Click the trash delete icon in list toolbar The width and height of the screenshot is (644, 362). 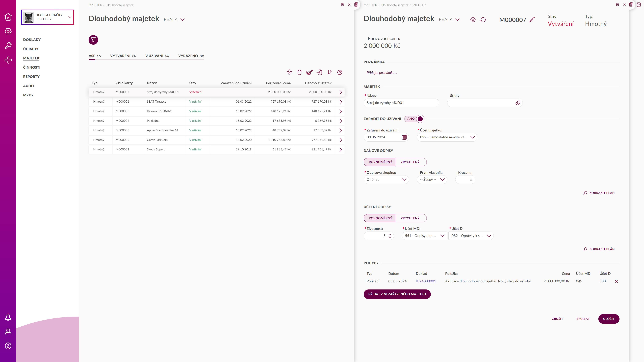click(299, 72)
